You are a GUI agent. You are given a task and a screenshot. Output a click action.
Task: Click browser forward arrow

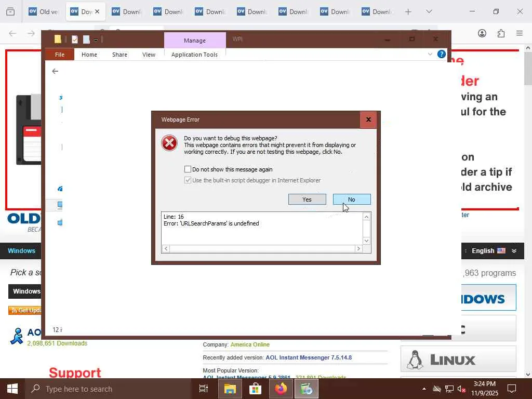31,33
